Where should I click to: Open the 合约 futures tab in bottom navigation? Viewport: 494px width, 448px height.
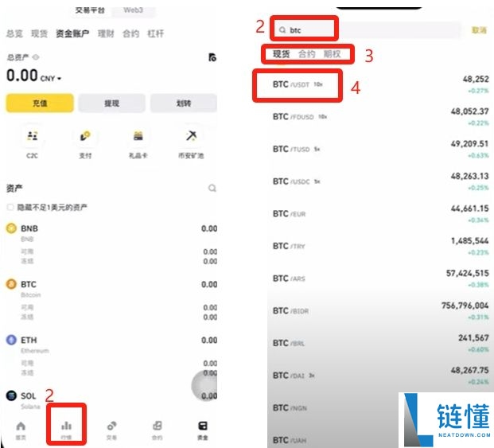coord(157,430)
